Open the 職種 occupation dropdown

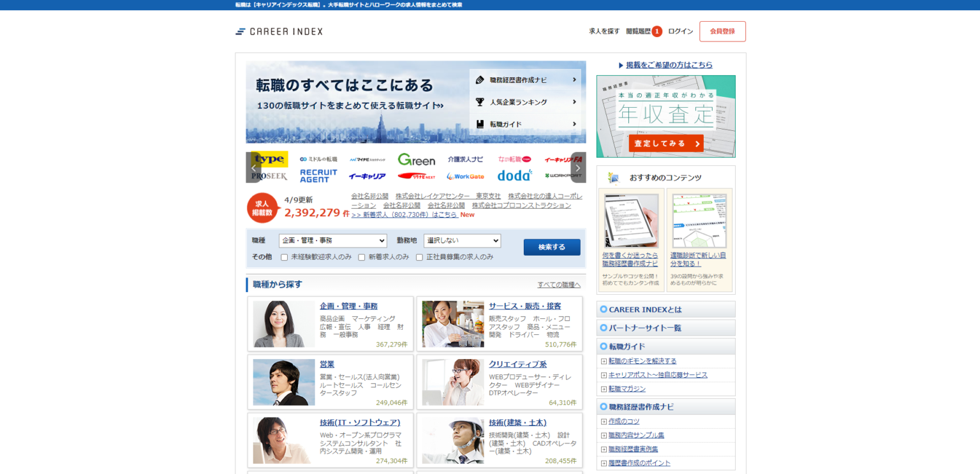tap(332, 241)
